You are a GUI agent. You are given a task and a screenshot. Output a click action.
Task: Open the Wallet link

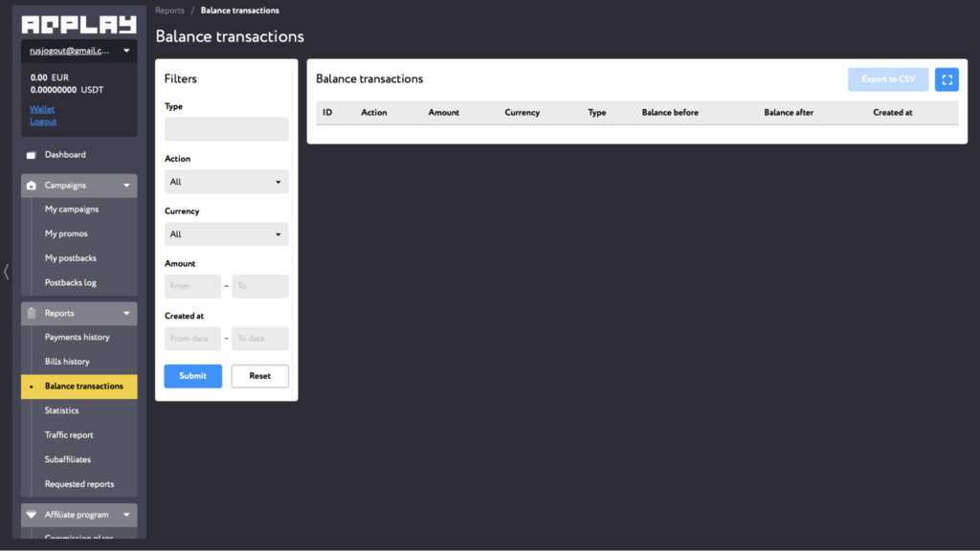pos(42,110)
